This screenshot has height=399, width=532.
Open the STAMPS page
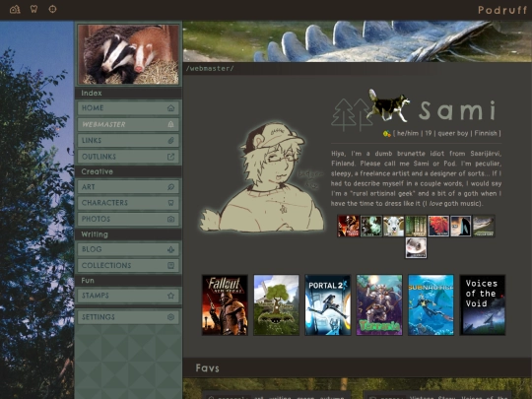coord(128,296)
